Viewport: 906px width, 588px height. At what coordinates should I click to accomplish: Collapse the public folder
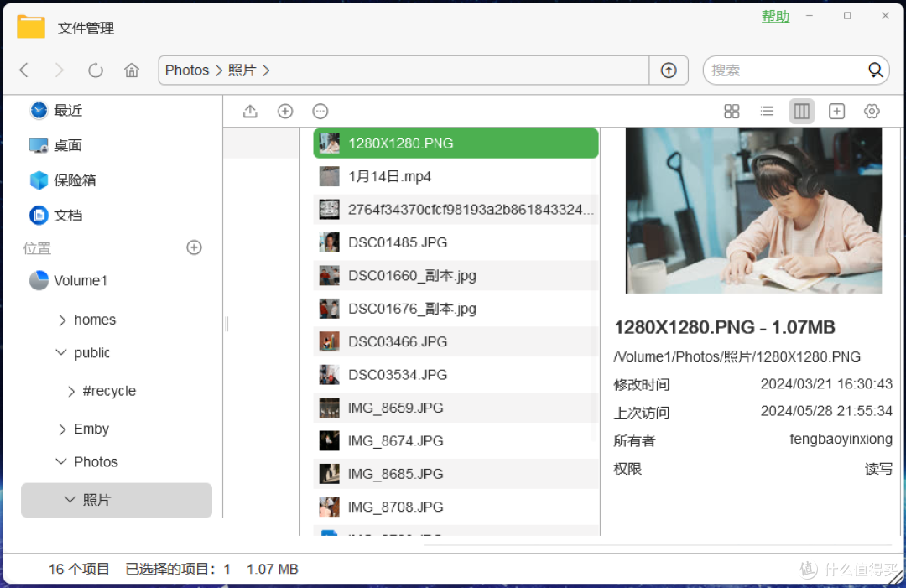point(60,353)
